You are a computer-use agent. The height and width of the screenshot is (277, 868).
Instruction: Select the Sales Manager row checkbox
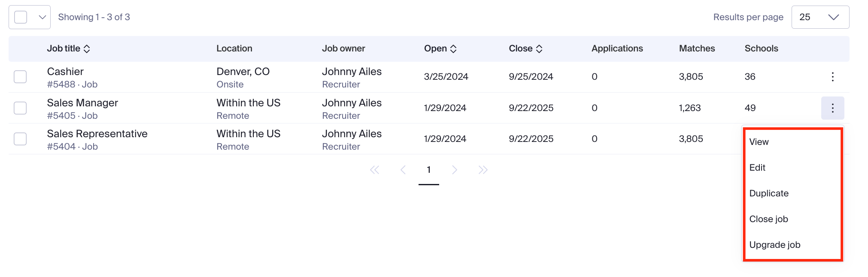20,108
